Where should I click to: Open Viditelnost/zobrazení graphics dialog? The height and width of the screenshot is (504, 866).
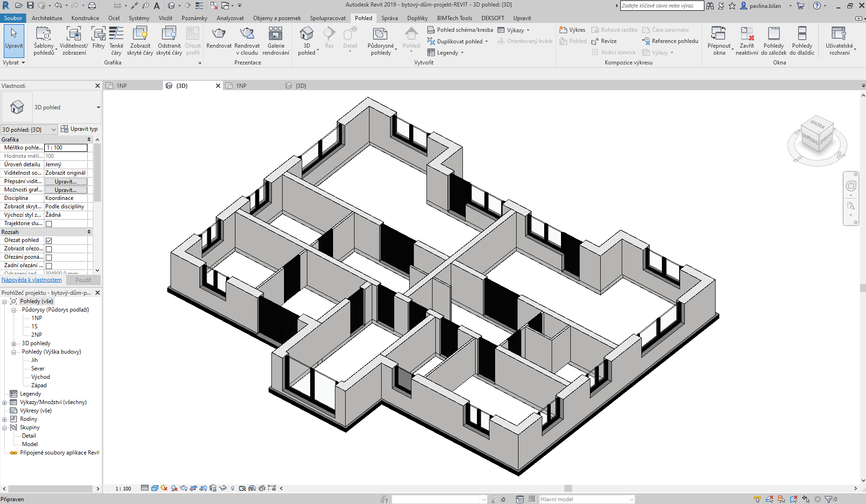tap(74, 41)
